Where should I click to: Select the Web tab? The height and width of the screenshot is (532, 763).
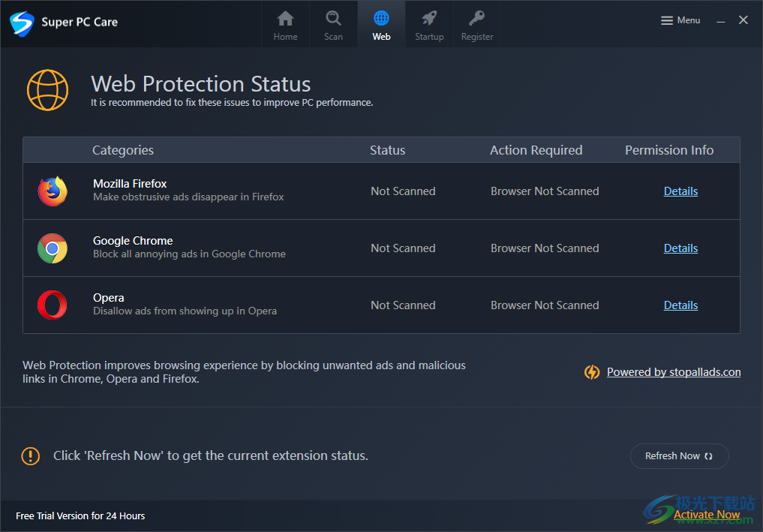(381, 25)
